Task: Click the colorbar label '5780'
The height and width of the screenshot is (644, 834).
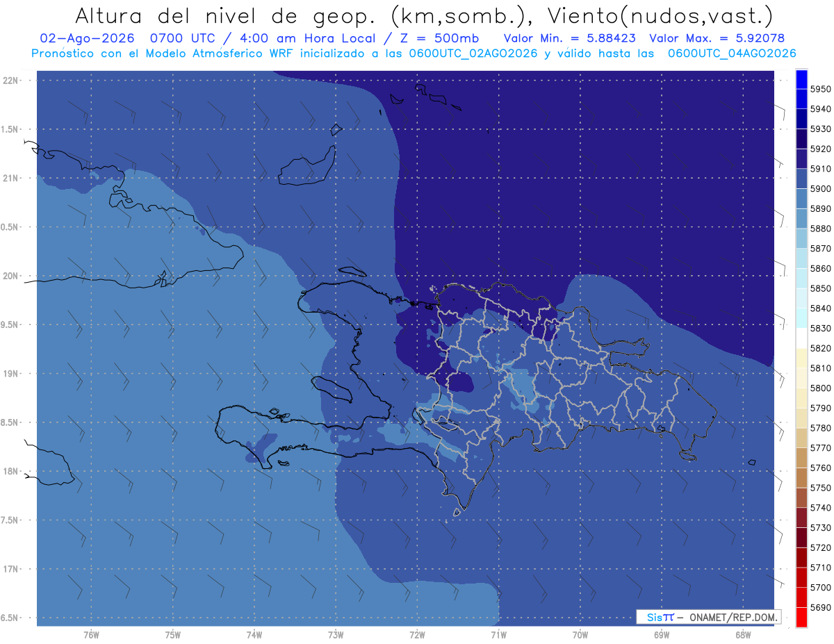Action: point(820,428)
